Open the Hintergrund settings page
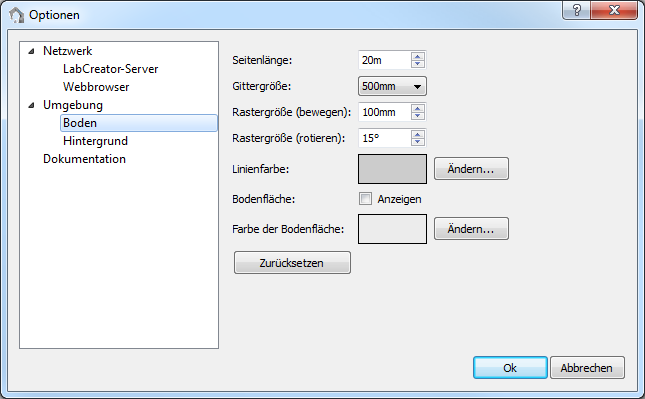This screenshot has width=645, height=399. (x=95, y=141)
